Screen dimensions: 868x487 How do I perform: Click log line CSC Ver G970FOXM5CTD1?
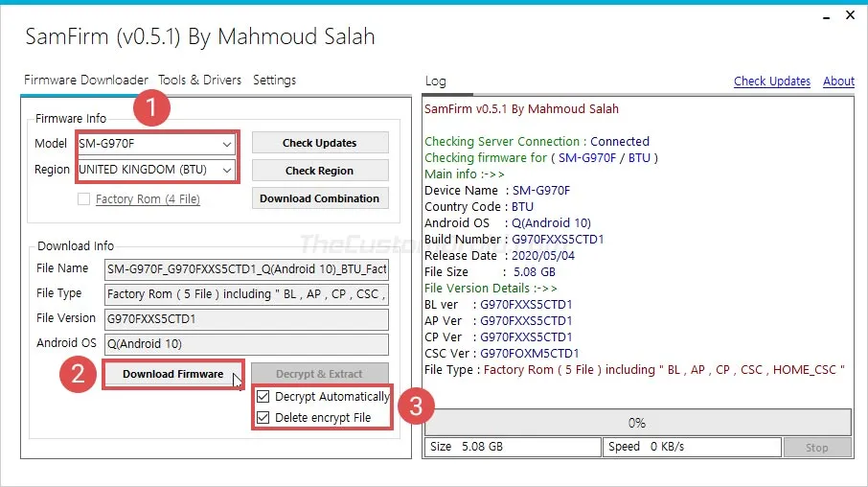pos(501,354)
